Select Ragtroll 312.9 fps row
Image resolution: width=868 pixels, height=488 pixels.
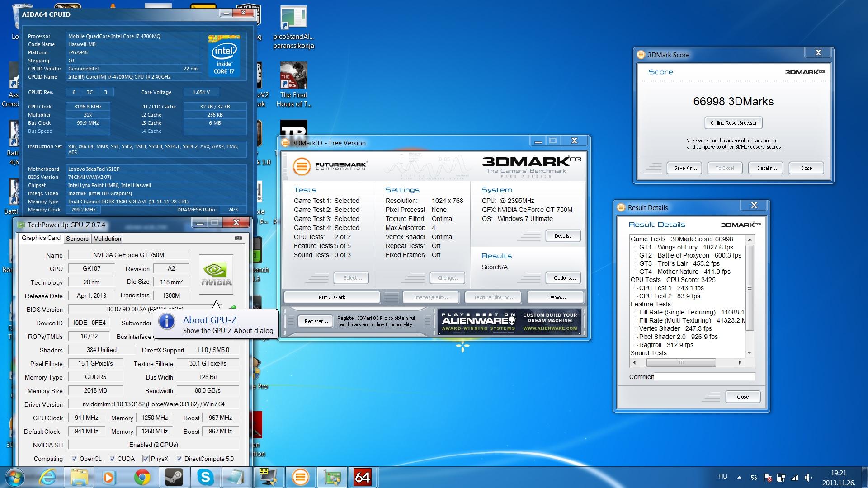point(666,345)
